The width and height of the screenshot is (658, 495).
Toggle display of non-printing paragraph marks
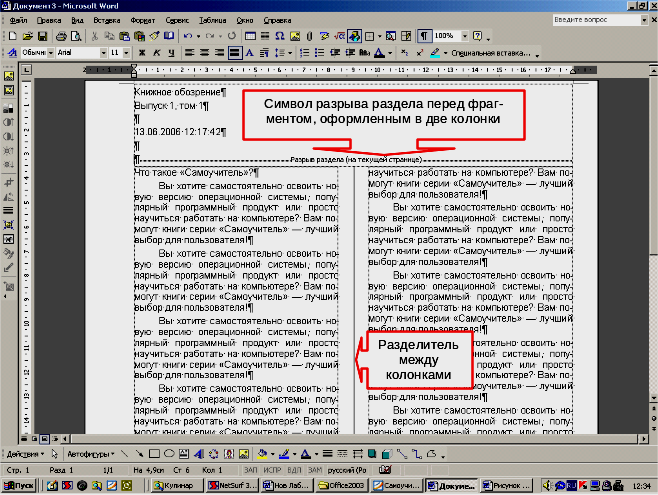point(424,36)
